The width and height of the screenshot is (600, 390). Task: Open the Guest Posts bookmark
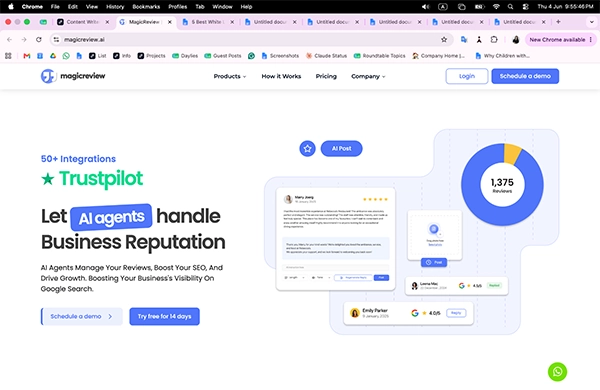[223, 56]
